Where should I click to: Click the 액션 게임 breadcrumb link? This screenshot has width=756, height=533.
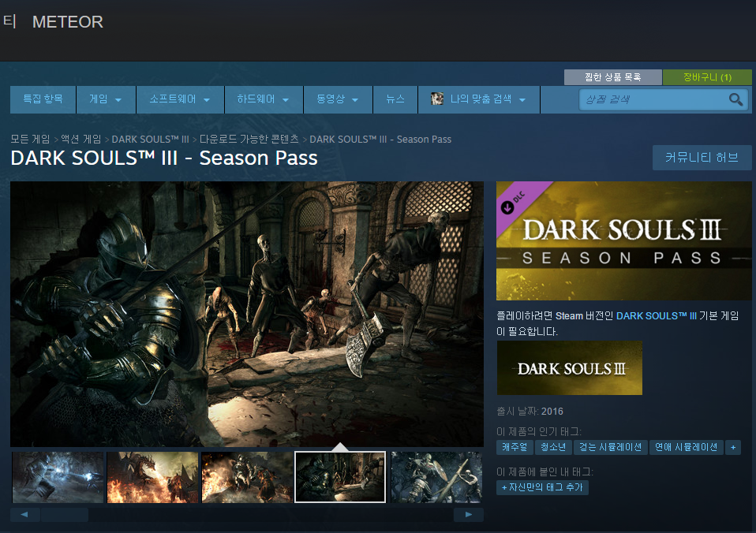[x=81, y=140]
